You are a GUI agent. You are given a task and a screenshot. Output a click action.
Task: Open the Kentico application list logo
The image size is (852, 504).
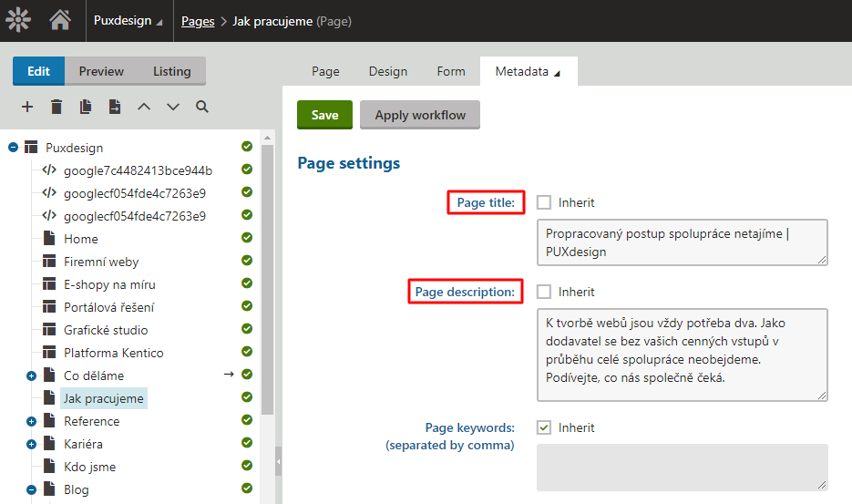coord(19,20)
